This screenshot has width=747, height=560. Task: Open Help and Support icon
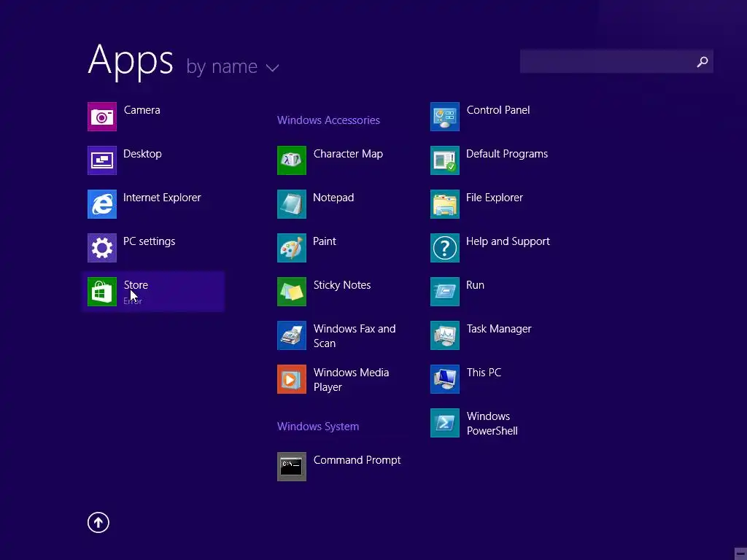pos(445,248)
